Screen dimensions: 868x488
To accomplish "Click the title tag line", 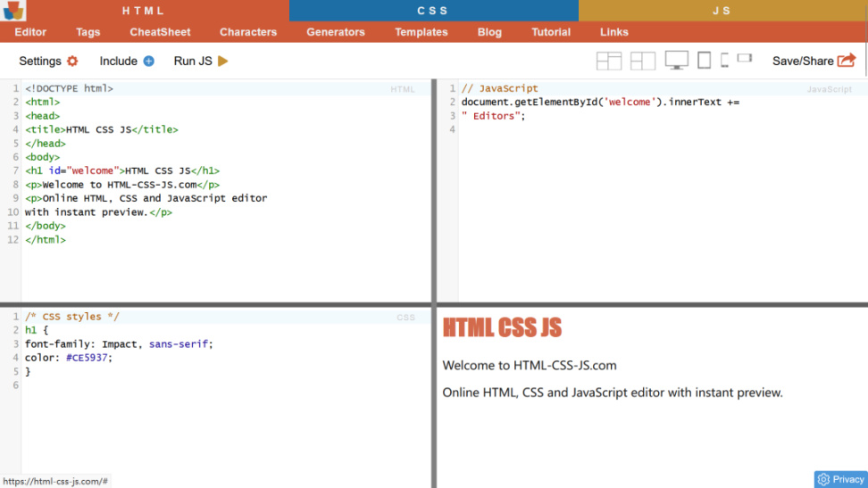I will 101,129.
